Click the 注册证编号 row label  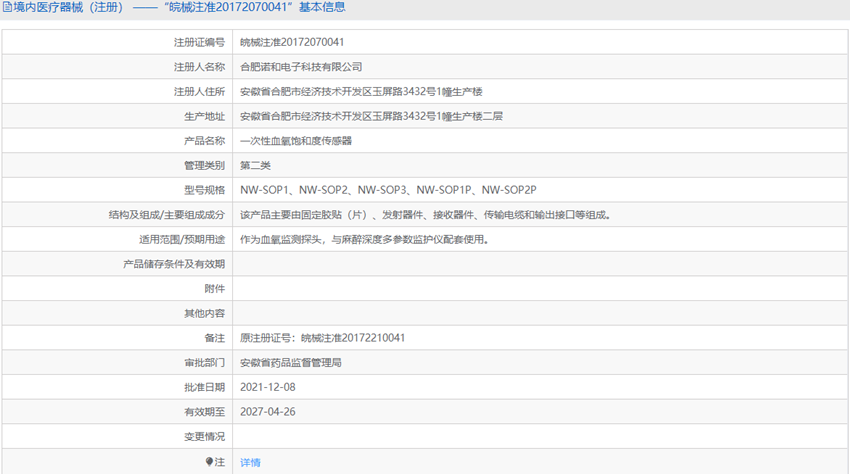pos(199,42)
